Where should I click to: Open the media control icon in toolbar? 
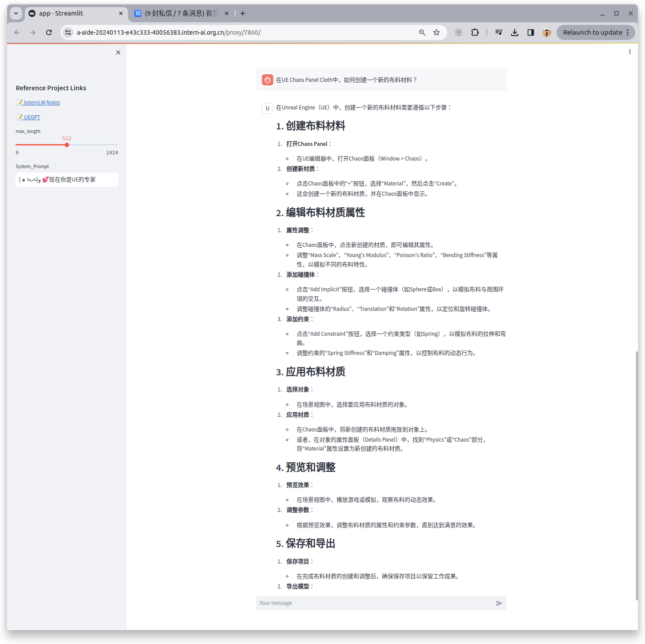(499, 32)
